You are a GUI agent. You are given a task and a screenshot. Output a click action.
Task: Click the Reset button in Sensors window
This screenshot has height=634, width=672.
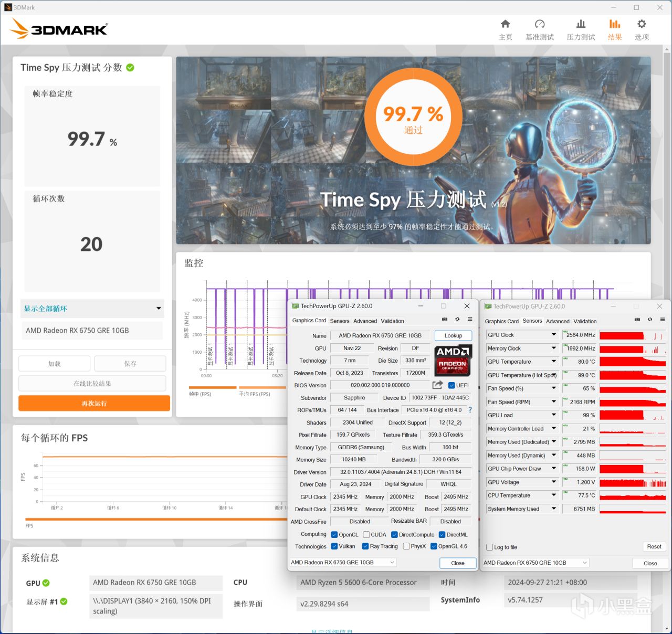[654, 546]
